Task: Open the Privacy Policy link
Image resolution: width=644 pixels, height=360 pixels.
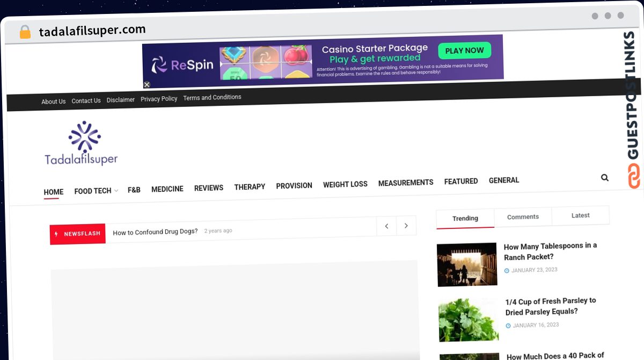Action: pyautogui.click(x=159, y=99)
